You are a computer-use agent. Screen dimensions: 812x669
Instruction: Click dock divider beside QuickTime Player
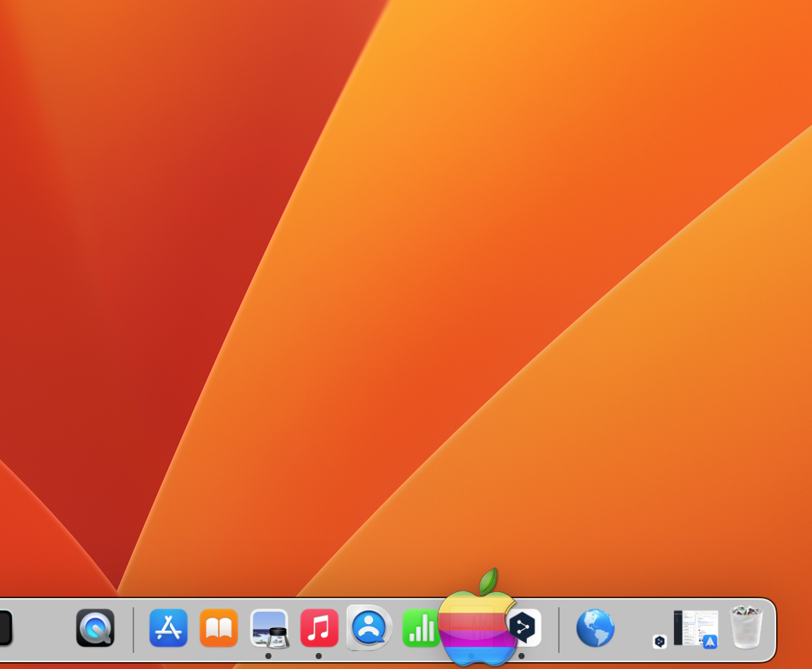coord(133,629)
